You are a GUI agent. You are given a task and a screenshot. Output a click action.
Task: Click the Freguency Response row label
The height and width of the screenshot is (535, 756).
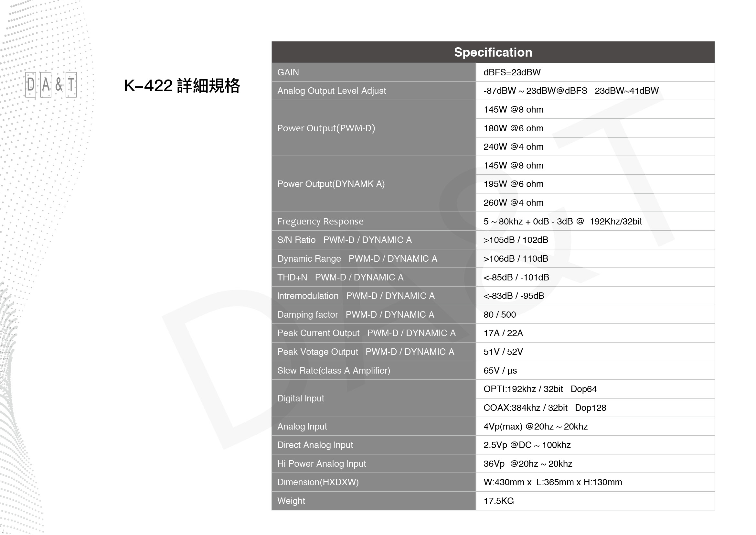(x=320, y=221)
